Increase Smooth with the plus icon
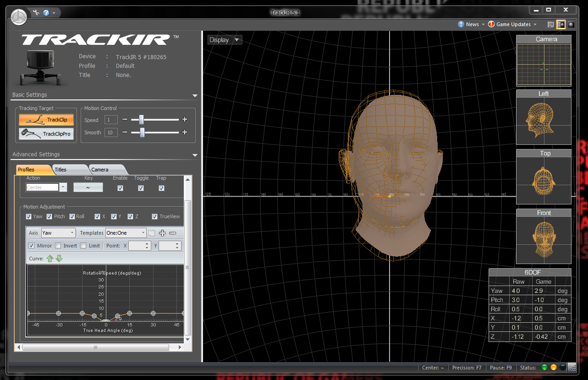Viewport: 588px width, 380px height. pos(185,132)
